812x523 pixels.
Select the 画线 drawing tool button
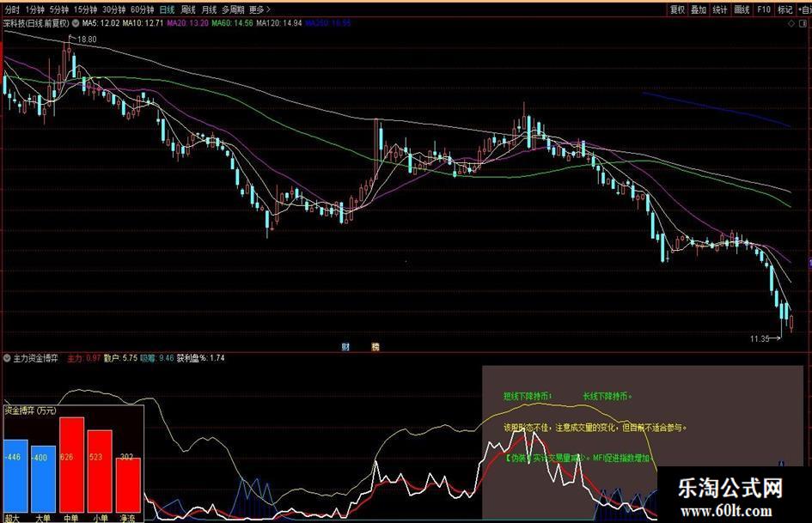pos(742,9)
